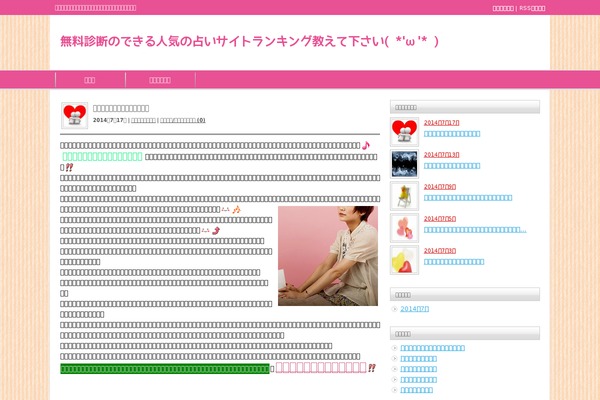Open the sidebar date link 2014/07/05
Screen dimensions: 600x400
point(440,219)
